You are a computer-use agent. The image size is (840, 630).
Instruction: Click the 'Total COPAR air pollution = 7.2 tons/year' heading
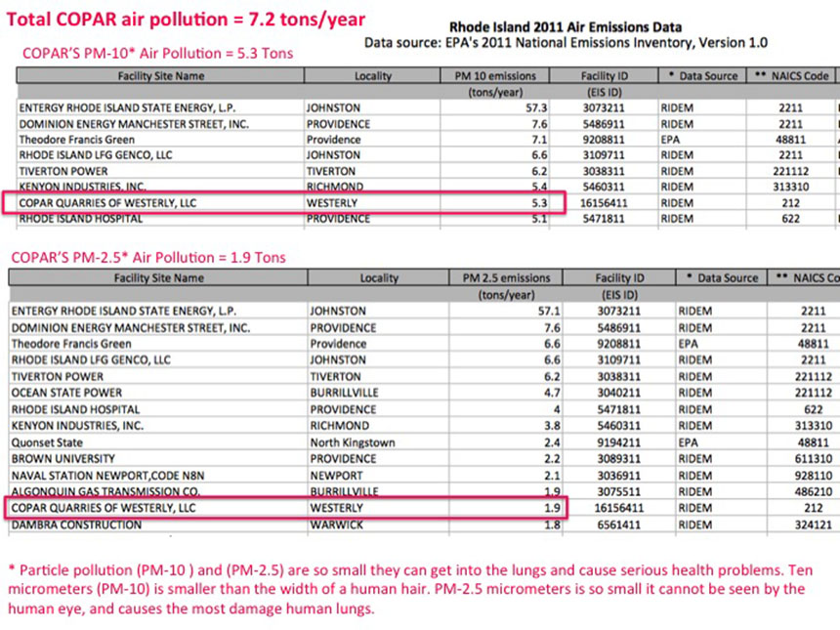coord(186,20)
